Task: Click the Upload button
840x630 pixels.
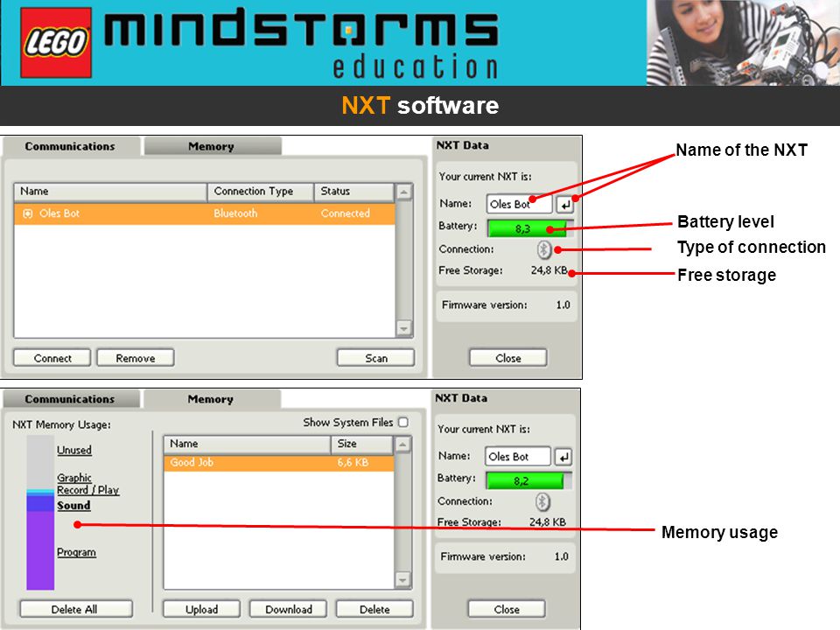Action: coord(201,609)
